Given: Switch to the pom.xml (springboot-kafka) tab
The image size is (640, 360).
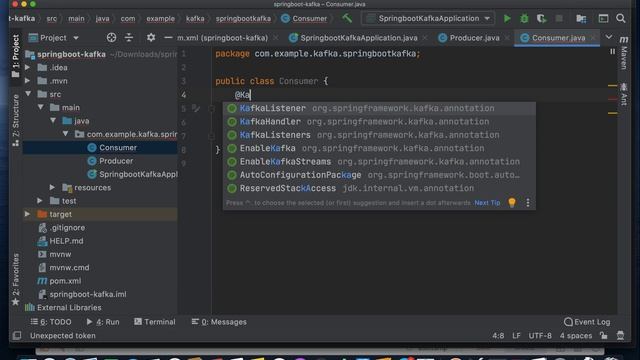Looking at the screenshot, I should [x=222, y=38].
